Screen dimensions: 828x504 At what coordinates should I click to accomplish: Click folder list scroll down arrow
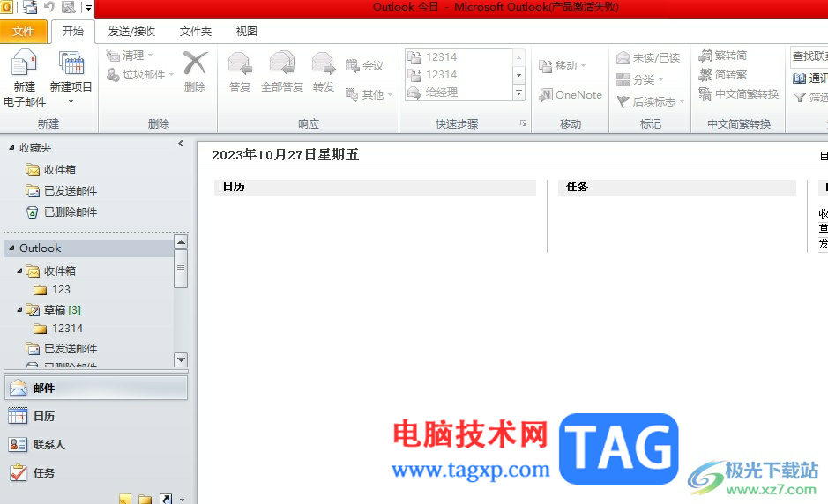(x=181, y=359)
